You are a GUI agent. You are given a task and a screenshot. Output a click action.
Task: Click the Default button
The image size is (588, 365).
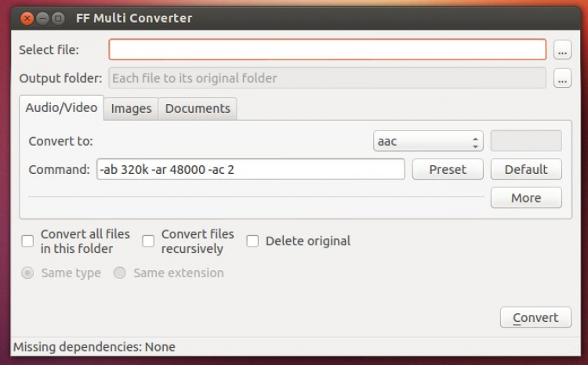tap(525, 169)
